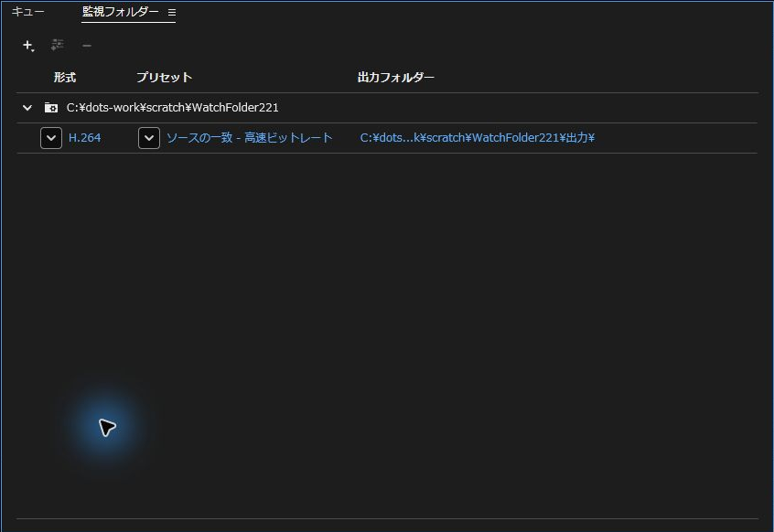Click the add output settings icon

[x=58, y=46]
